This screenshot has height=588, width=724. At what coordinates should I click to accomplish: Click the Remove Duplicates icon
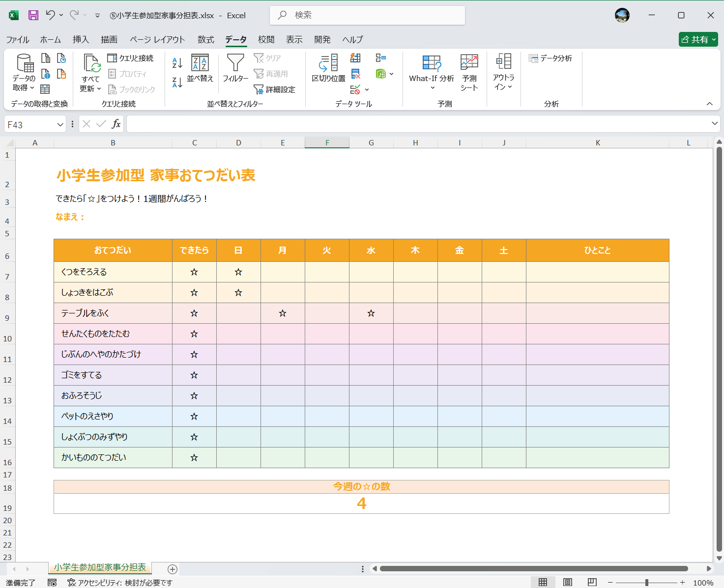click(356, 74)
